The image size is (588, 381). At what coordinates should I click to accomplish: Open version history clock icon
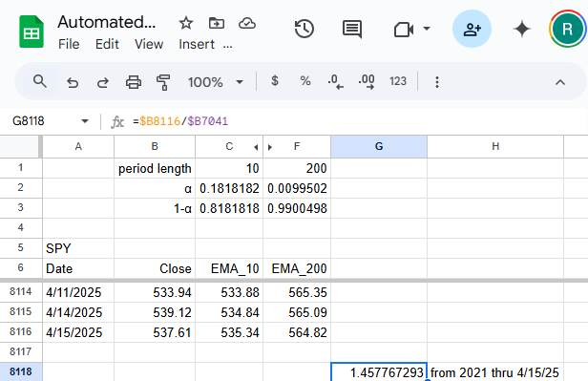(304, 29)
